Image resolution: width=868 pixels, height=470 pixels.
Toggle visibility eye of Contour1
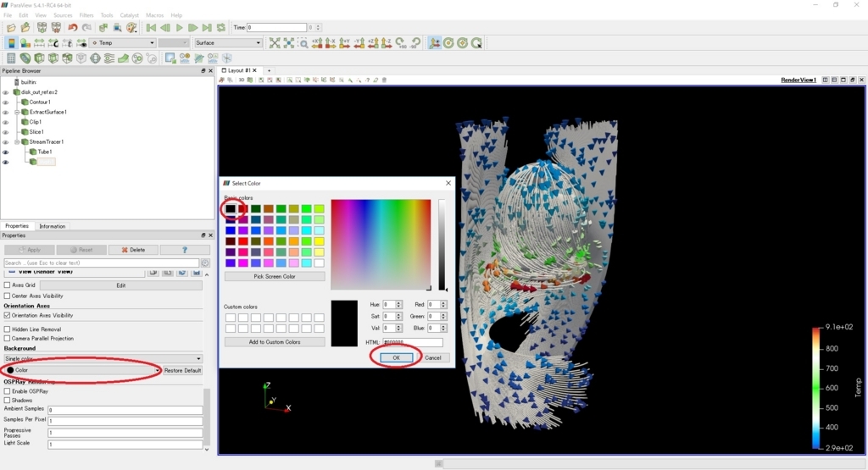pyautogui.click(x=6, y=102)
